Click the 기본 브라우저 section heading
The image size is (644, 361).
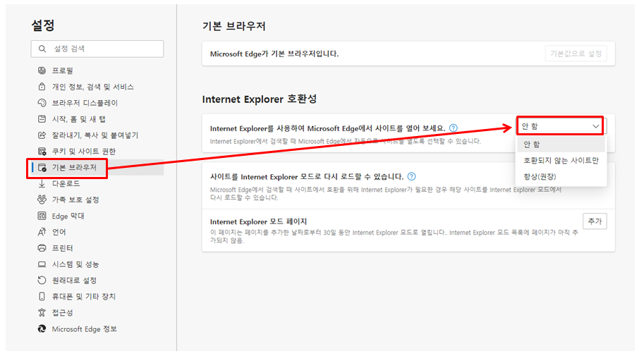pos(233,26)
